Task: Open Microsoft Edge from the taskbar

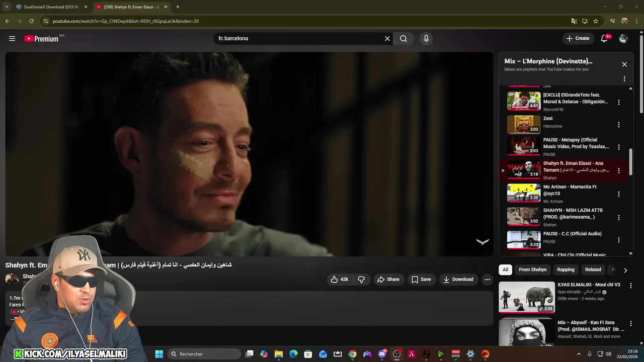Action: point(293,354)
